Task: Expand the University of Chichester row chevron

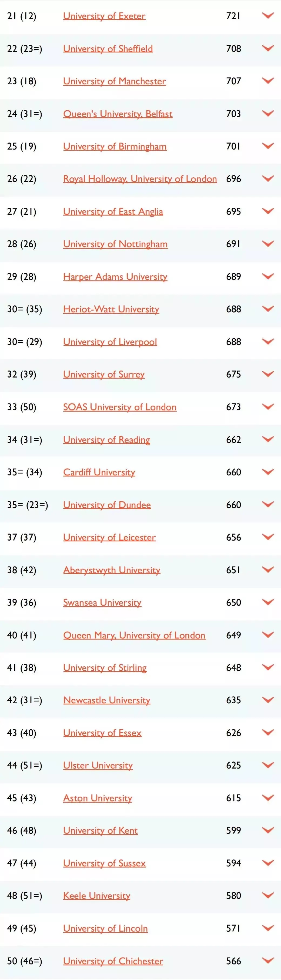Action: [x=268, y=961]
